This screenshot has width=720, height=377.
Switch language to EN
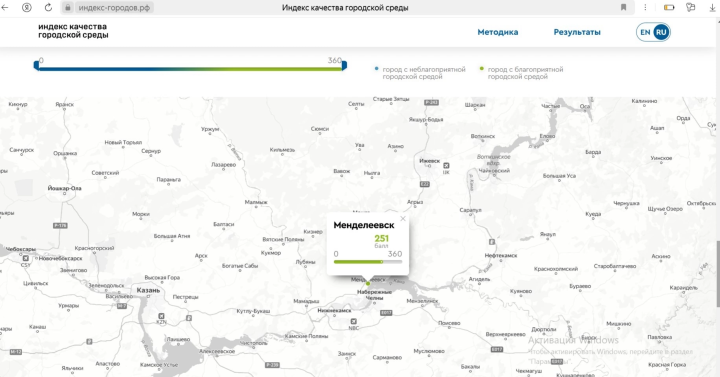645,32
